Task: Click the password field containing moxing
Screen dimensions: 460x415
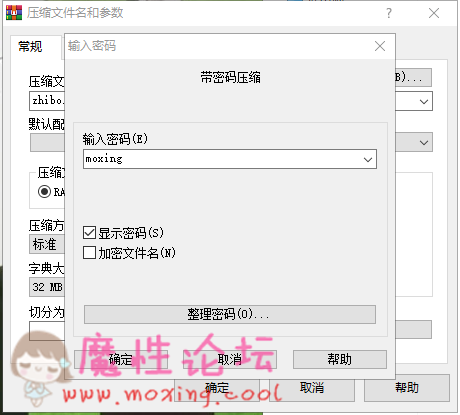Action: click(x=230, y=159)
